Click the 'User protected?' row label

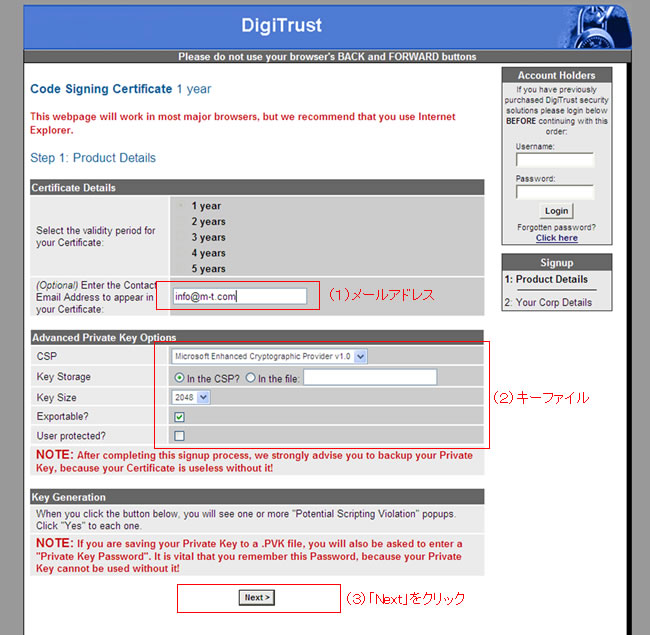71,436
